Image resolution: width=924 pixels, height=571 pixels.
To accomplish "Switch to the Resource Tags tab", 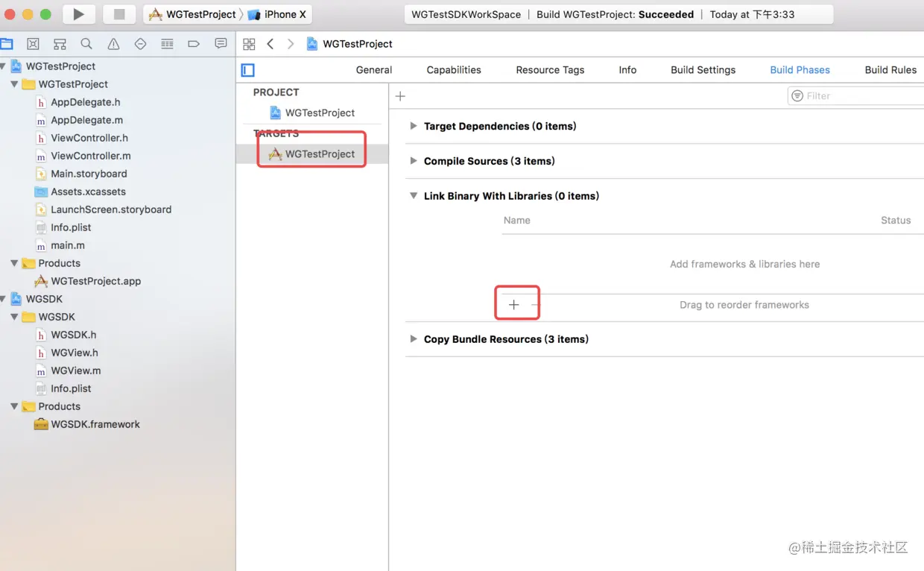I will [x=550, y=70].
